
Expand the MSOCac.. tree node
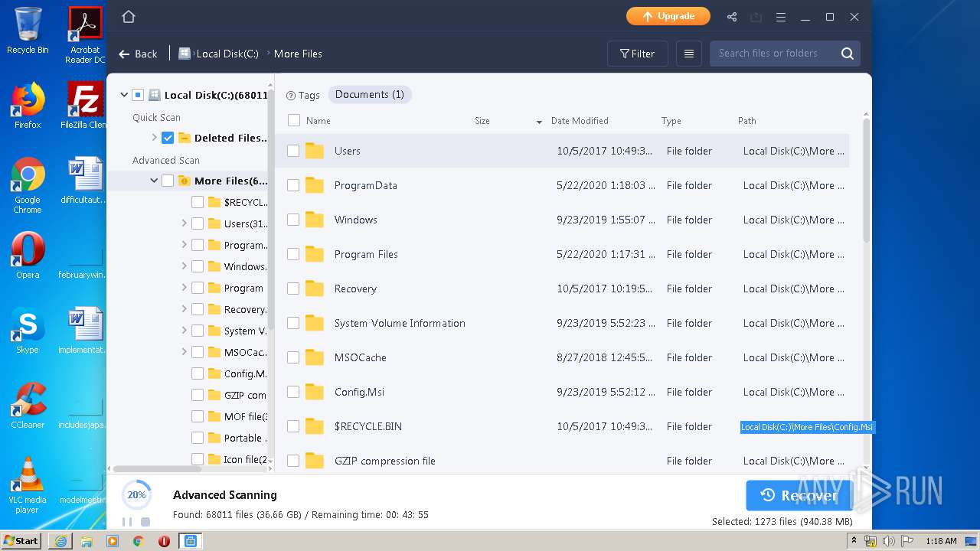click(184, 352)
